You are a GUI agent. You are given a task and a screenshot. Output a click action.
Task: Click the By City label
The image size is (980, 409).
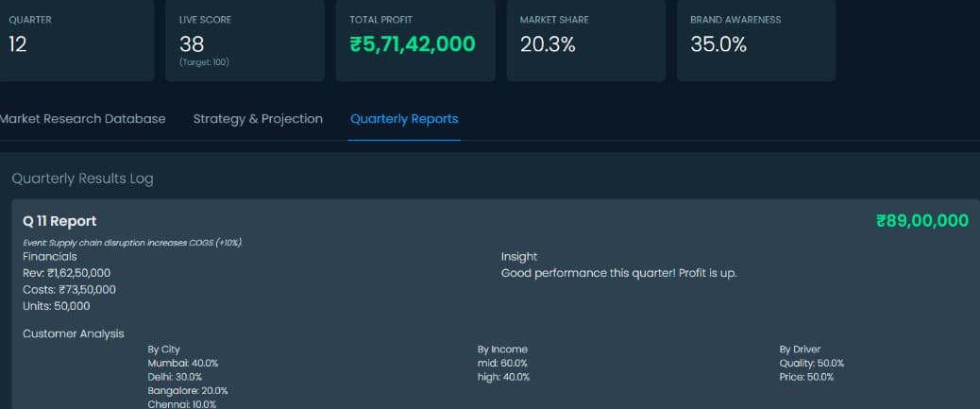click(x=163, y=349)
